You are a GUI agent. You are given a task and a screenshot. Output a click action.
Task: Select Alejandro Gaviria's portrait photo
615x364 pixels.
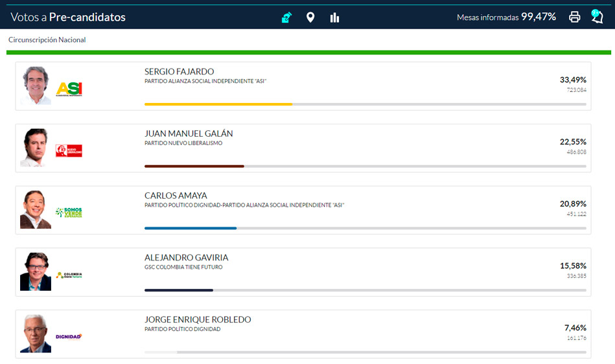pos(36,271)
